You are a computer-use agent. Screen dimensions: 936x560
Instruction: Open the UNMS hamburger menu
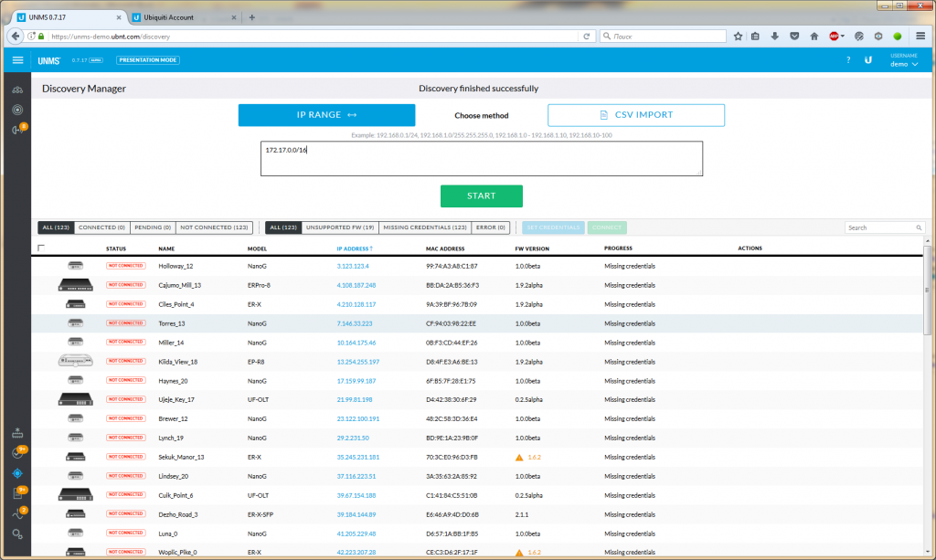click(17, 60)
